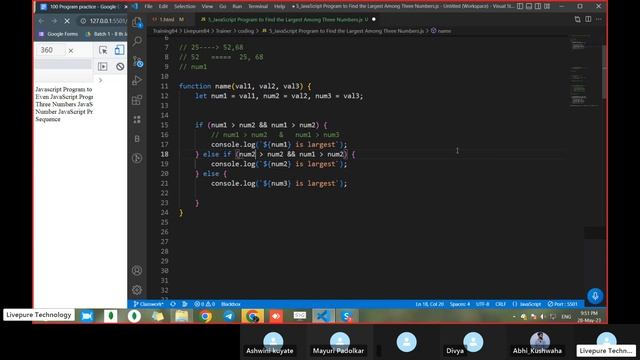640x360 pixels.
Task: Open File Explorer from the taskbar
Action: click(x=182, y=316)
